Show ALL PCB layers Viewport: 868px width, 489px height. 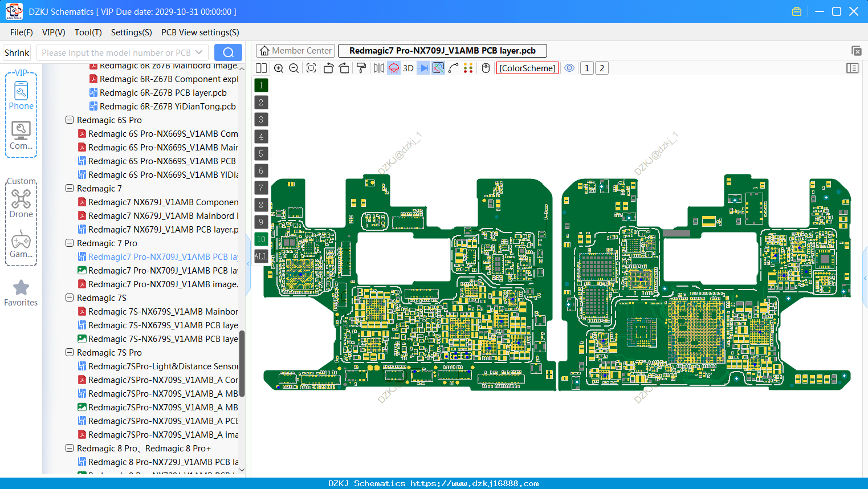[x=261, y=256]
